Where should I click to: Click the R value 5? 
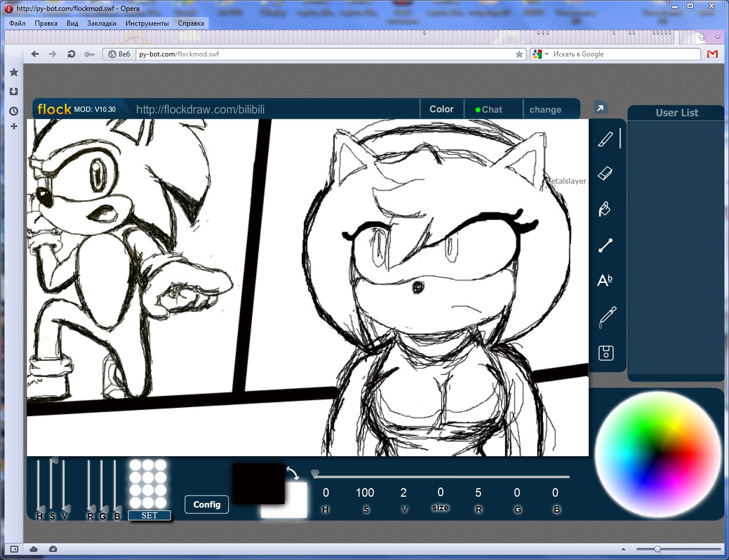pyautogui.click(x=478, y=493)
